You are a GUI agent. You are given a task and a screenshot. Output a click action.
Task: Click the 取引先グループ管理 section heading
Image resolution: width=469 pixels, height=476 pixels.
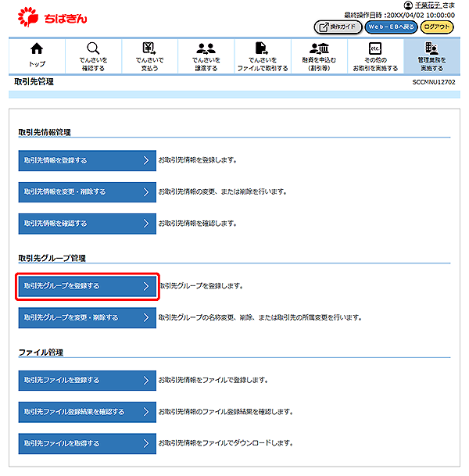click(x=52, y=258)
